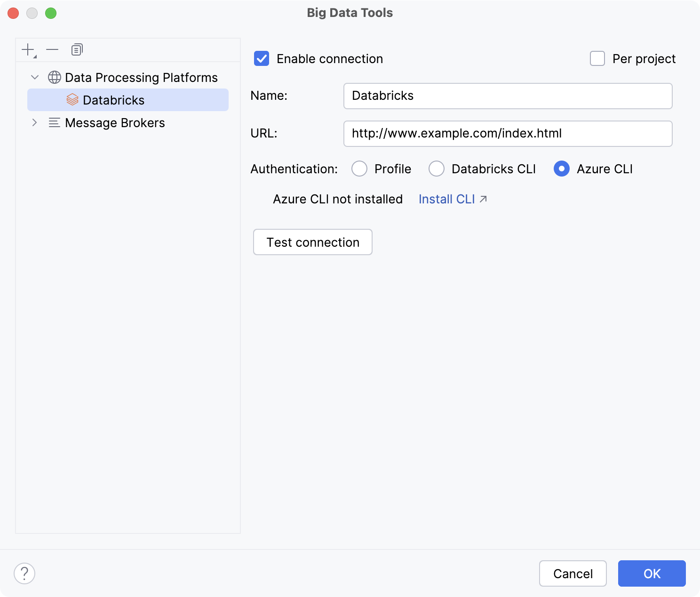
Task: Confirm settings with the OK button
Action: coord(652,573)
